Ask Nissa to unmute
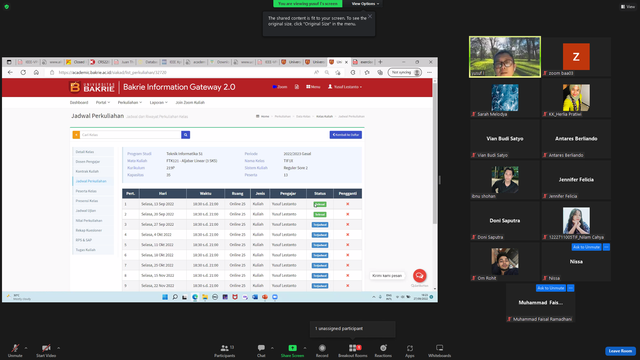The width and height of the screenshot is (640, 360). coord(586,247)
